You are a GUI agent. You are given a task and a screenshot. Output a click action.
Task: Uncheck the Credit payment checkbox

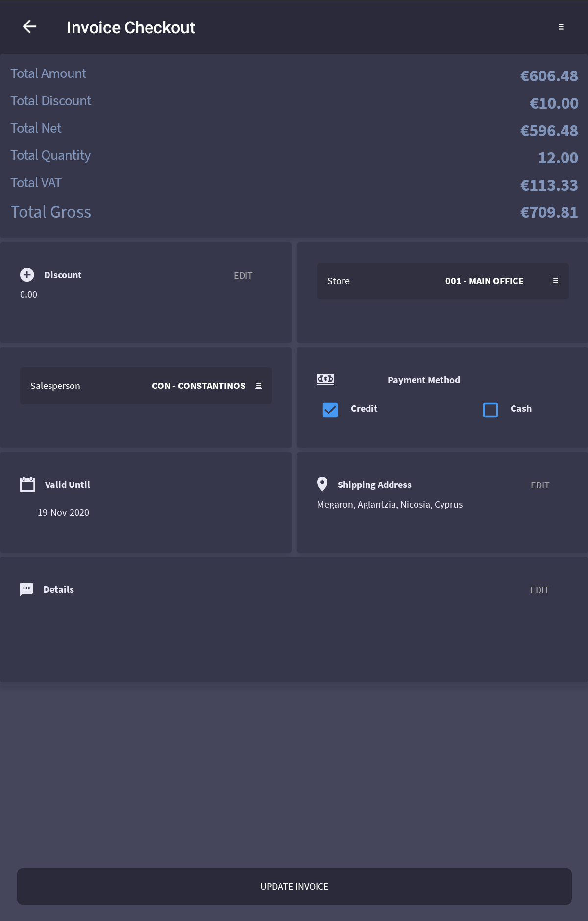tap(330, 410)
